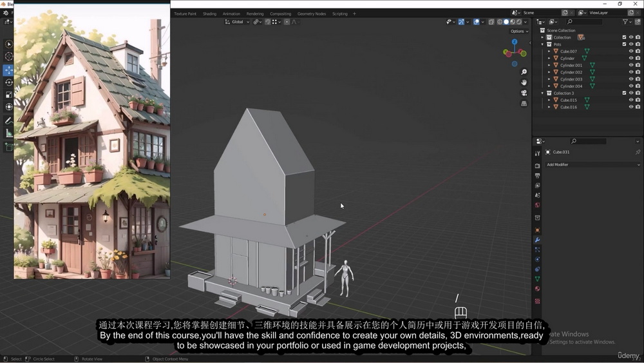The height and width of the screenshot is (363, 644).
Task: Open the Material properties tab
Action: pyautogui.click(x=537, y=289)
